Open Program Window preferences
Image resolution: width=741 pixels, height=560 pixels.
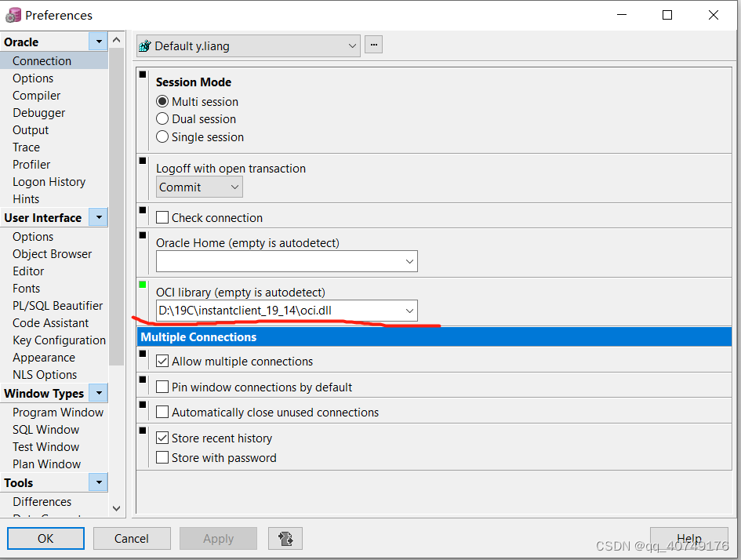(58, 412)
